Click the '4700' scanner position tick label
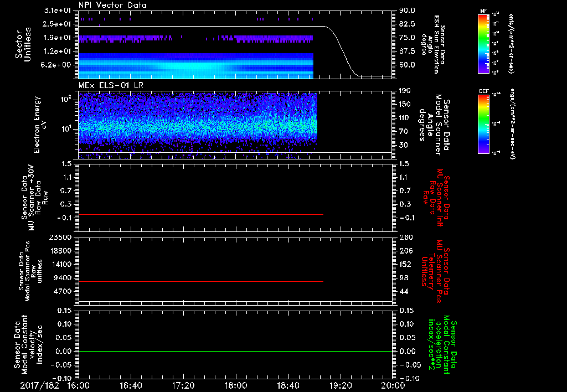Image resolution: width=567 pixels, height=392 pixels. tap(62, 292)
